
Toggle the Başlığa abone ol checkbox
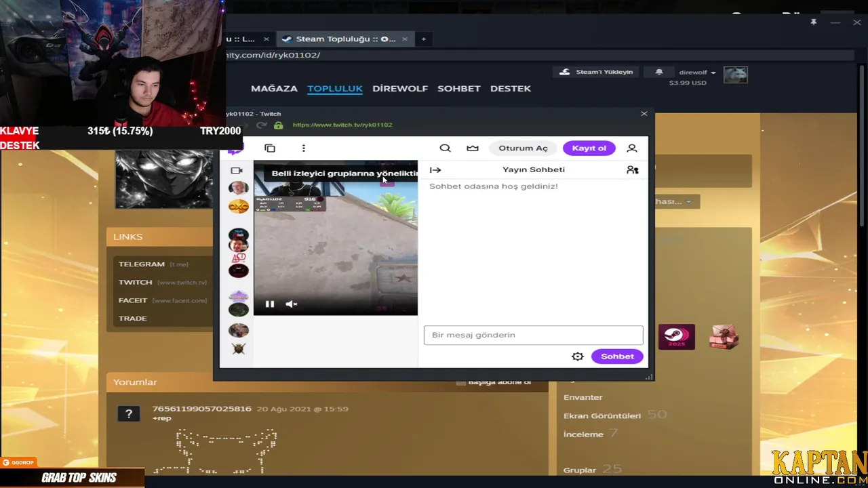461,382
